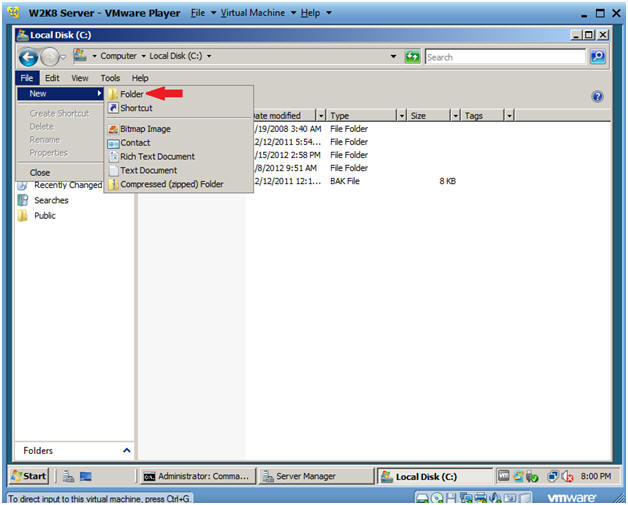The height and width of the screenshot is (505, 628).
Task: Click the Contact card icon in submenu
Action: click(113, 143)
